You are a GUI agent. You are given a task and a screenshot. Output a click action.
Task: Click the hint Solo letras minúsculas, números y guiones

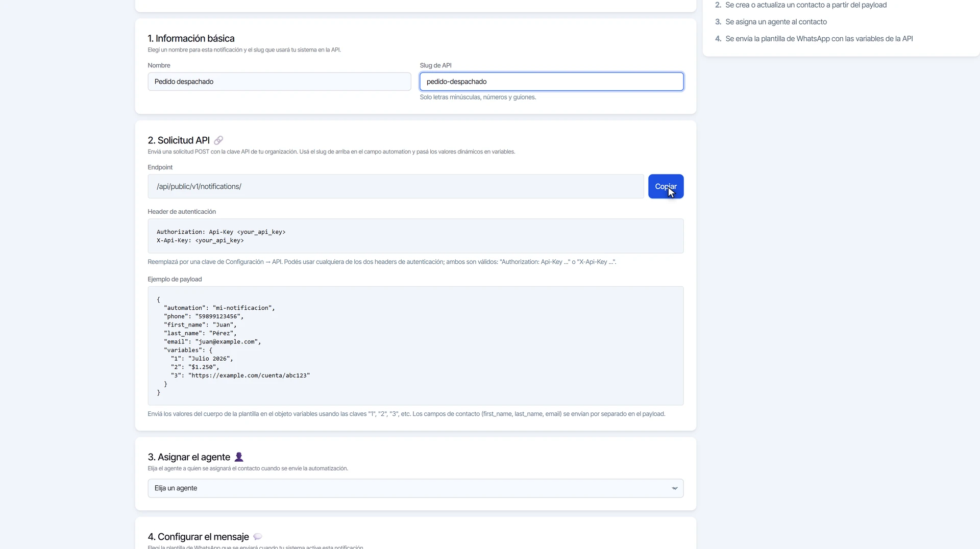click(x=478, y=97)
